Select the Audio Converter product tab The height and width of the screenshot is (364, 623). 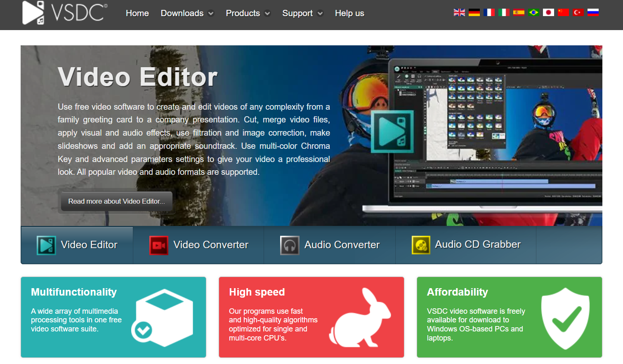point(330,245)
